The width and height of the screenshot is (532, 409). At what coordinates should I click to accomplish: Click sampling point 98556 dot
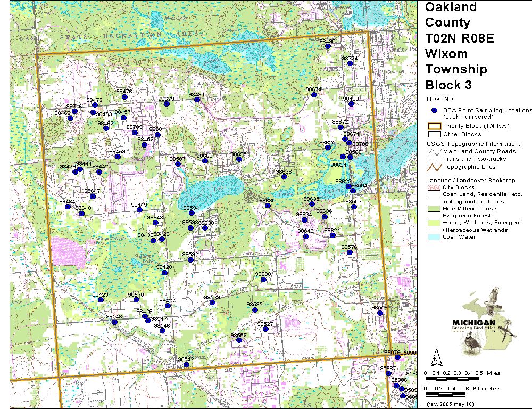[x=380, y=313]
